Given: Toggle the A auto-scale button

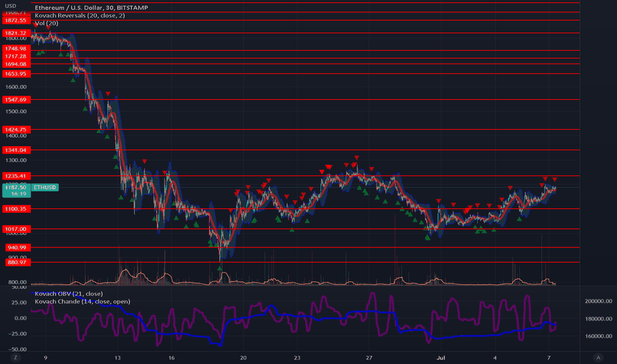Looking at the screenshot, I should pyautogui.click(x=598, y=357).
